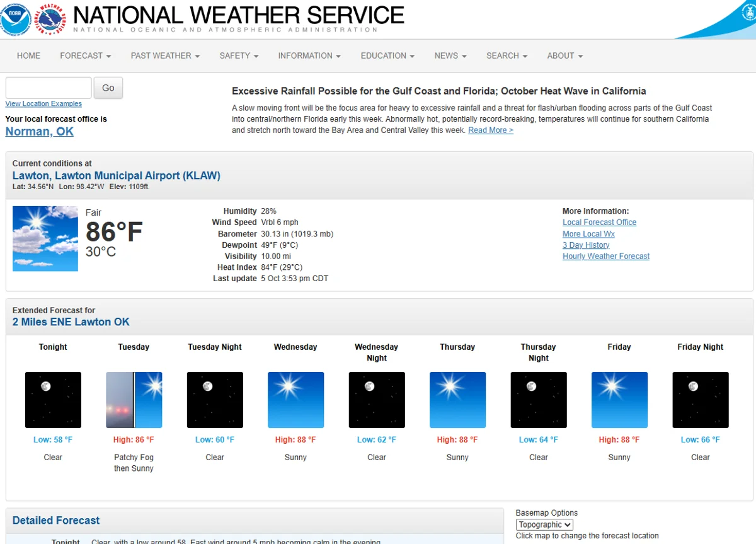Expand the SEARCH menu

click(507, 55)
